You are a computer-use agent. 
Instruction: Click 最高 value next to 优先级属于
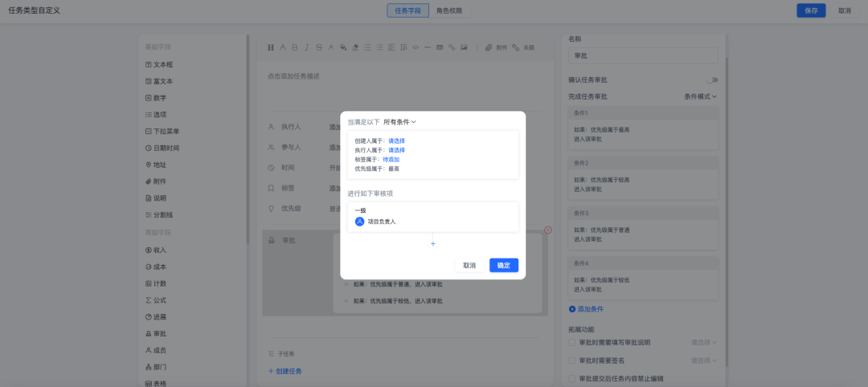point(394,169)
